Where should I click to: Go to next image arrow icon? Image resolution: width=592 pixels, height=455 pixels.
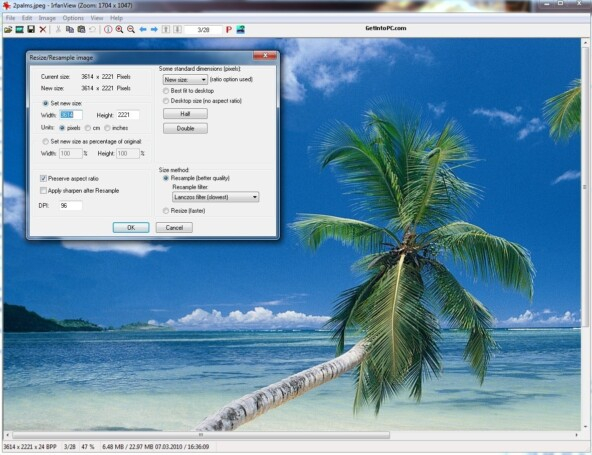coord(154,29)
